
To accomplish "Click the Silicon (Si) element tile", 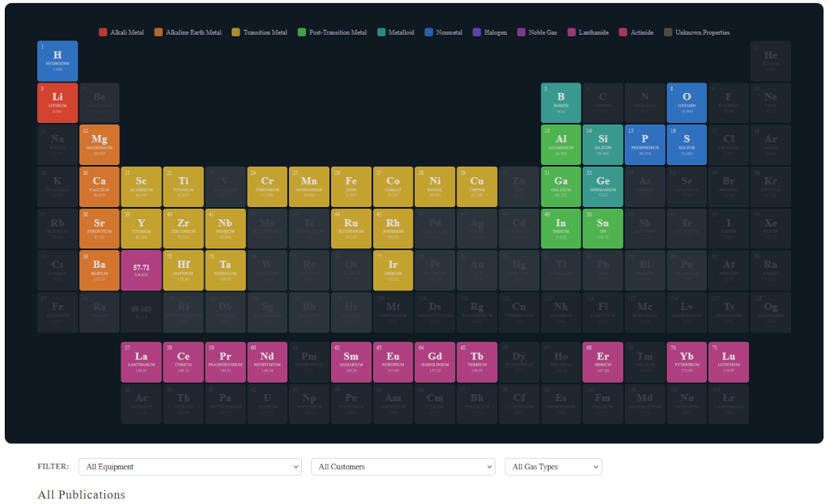I will pyautogui.click(x=603, y=145).
